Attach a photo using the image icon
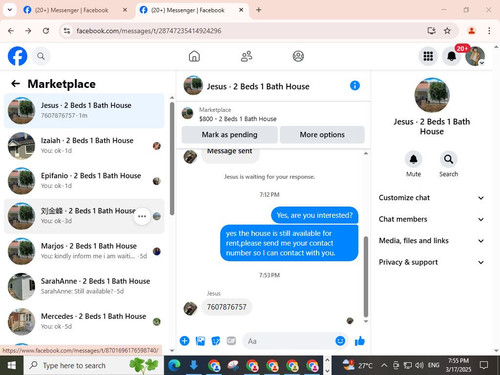This screenshot has width=500, height=375. 200,341
